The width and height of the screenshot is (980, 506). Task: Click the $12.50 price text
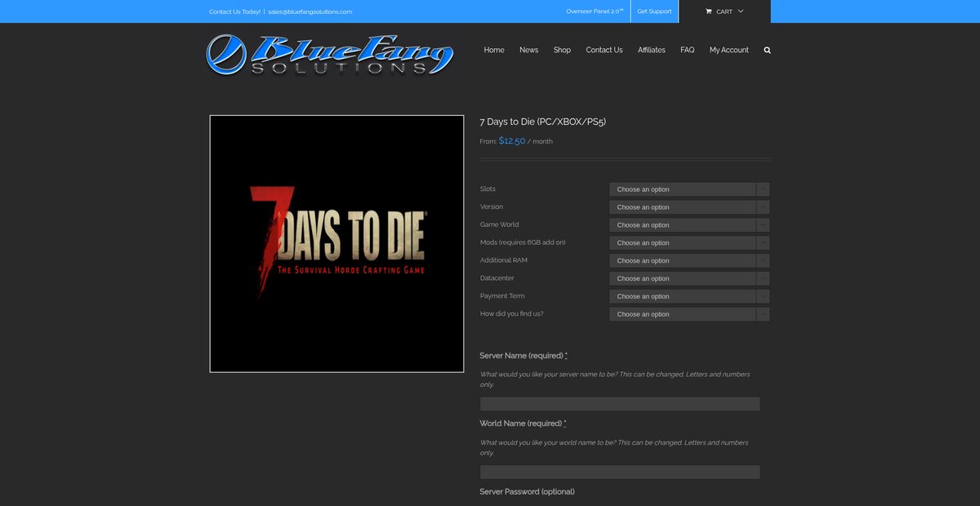tap(512, 141)
